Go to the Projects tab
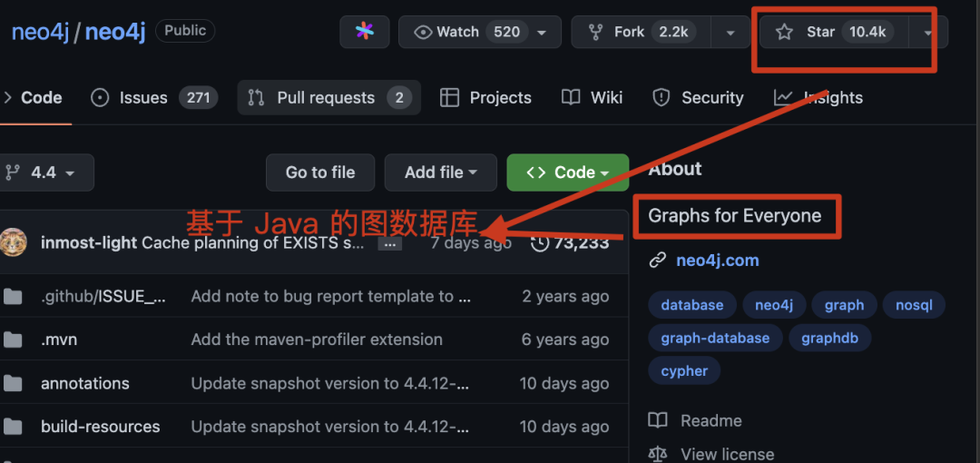The height and width of the screenshot is (463, 980). click(x=485, y=98)
